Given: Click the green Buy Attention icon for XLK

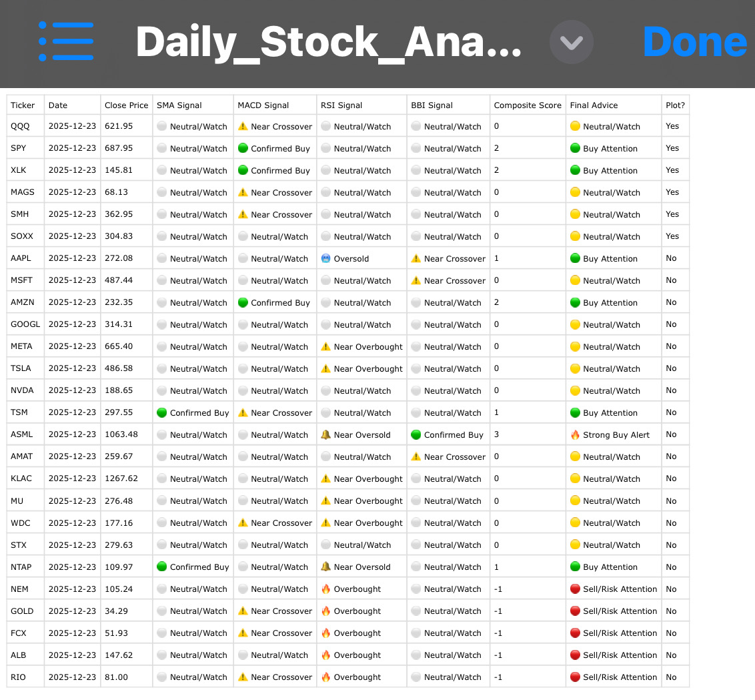Looking at the screenshot, I should [x=575, y=170].
